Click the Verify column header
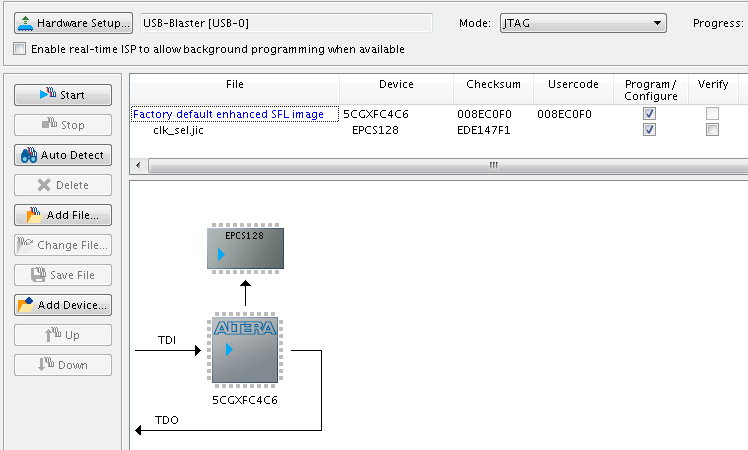Viewport: 748px width, 450px height. [713, 90]
